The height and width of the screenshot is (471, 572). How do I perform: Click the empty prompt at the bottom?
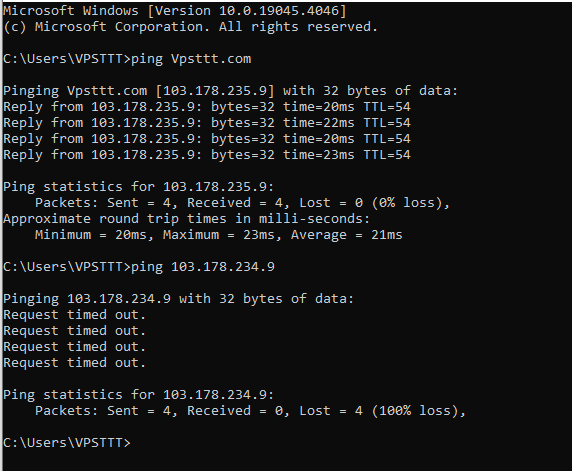[x=67, y=443]
